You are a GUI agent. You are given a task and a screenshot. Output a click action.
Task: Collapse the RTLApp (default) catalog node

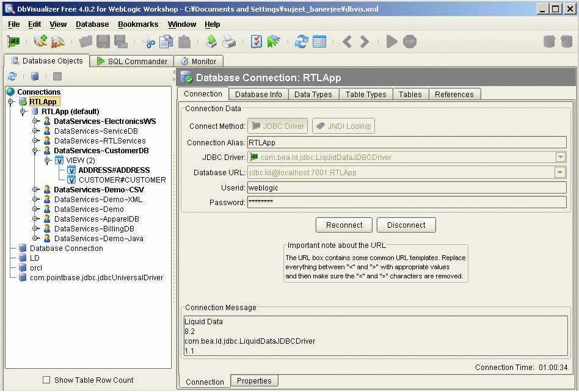23,111
